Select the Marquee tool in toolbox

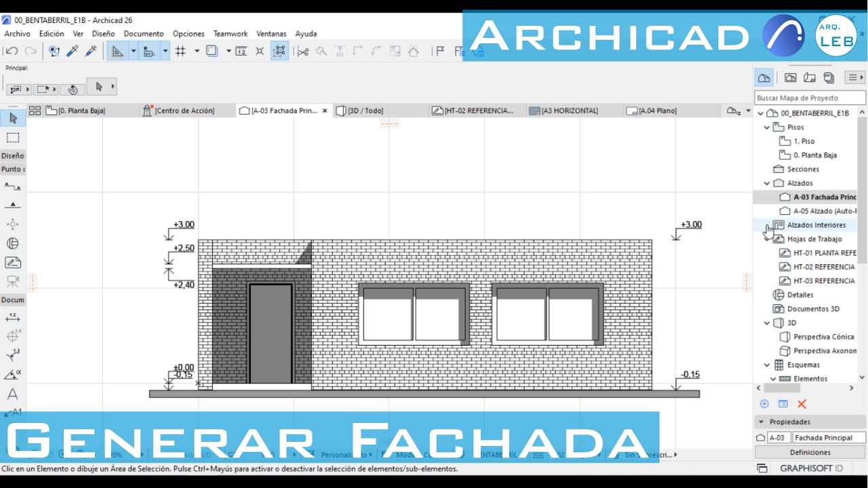coord(13,138)
